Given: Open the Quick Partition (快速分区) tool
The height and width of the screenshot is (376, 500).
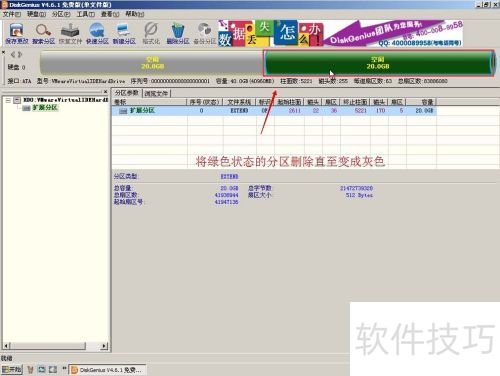Looking at the screenshot, I should point(97,34).
